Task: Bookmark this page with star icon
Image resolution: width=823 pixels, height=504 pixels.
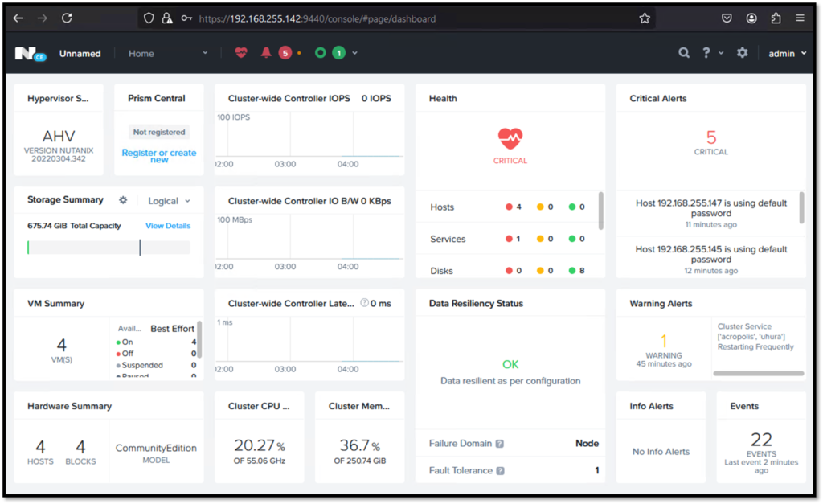Action: (645, 18)
